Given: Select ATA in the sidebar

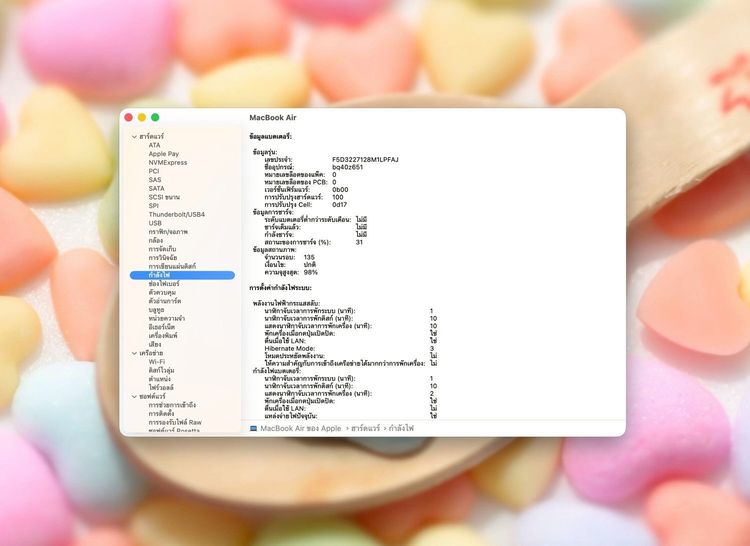Looking at the screenshot, I should (x=154, y=145).
